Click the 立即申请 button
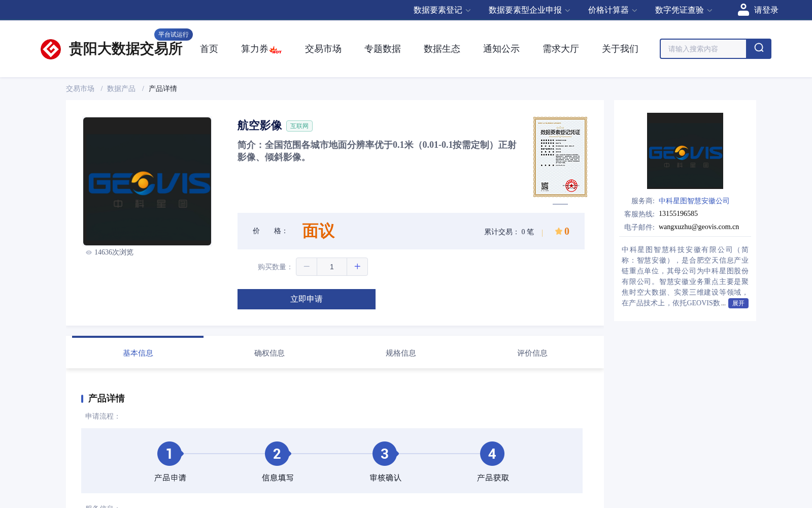 coord(307,299)
